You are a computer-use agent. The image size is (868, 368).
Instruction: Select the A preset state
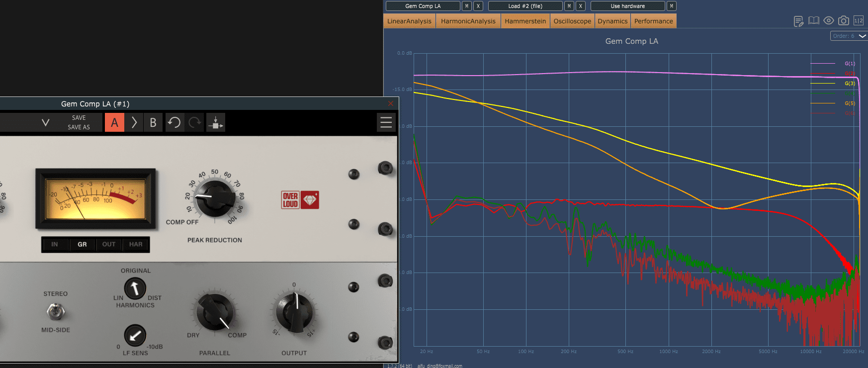[x=114, y=122]
